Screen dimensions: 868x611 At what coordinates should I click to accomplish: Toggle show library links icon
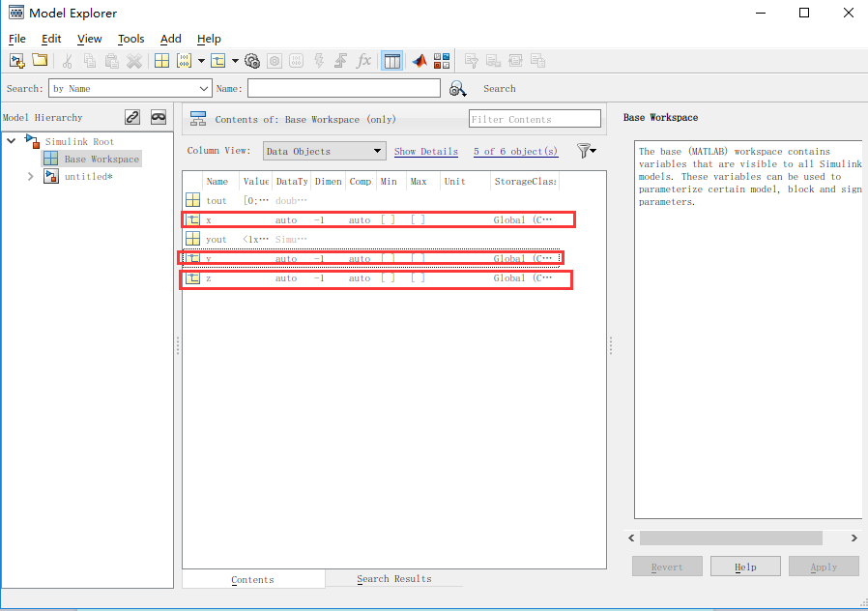(x=132, y=117)
